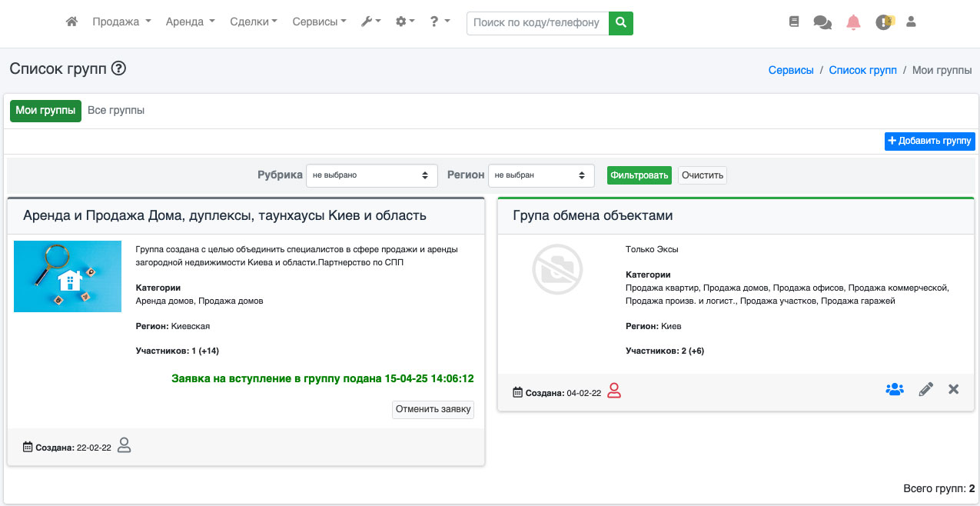The width and height of the screenshot is (980, 506).
Task: Click Отменить заявку button
Action: (x=433, y=410)
